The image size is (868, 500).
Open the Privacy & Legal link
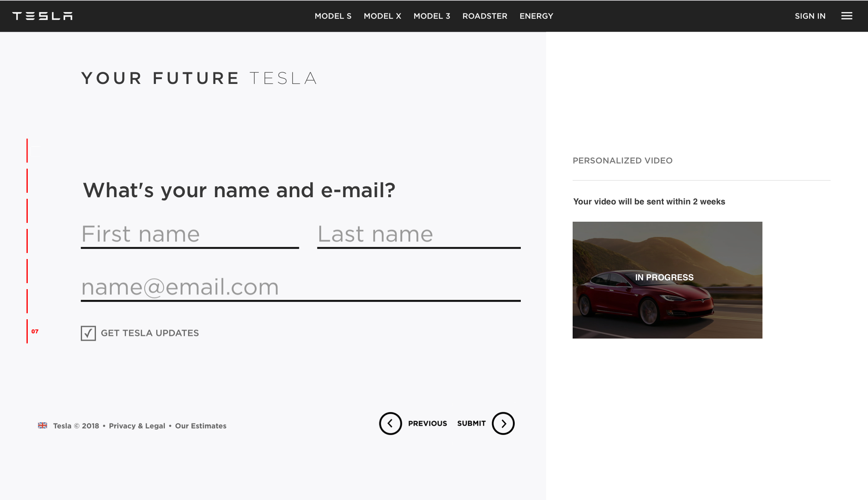coord(137,426)
